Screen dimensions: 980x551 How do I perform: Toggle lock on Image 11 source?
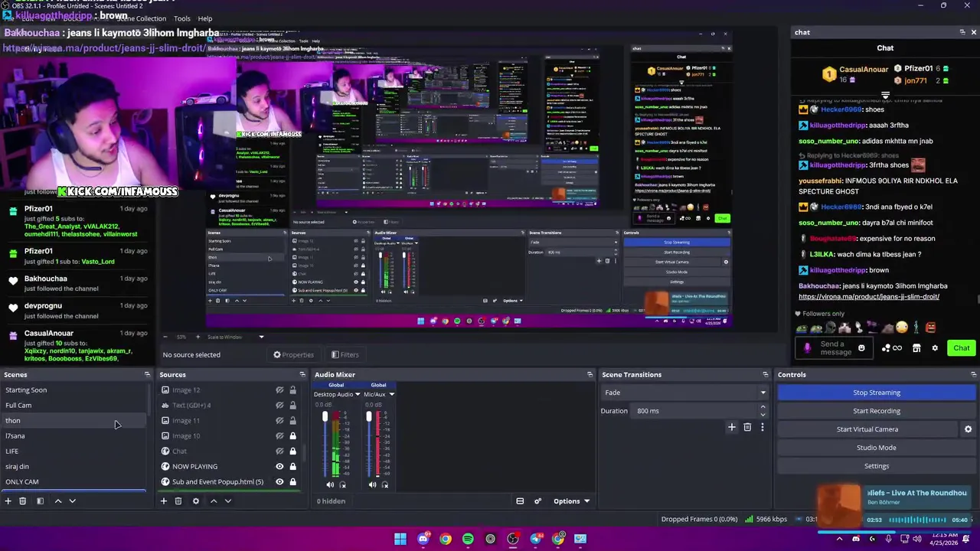pos(292,421)
